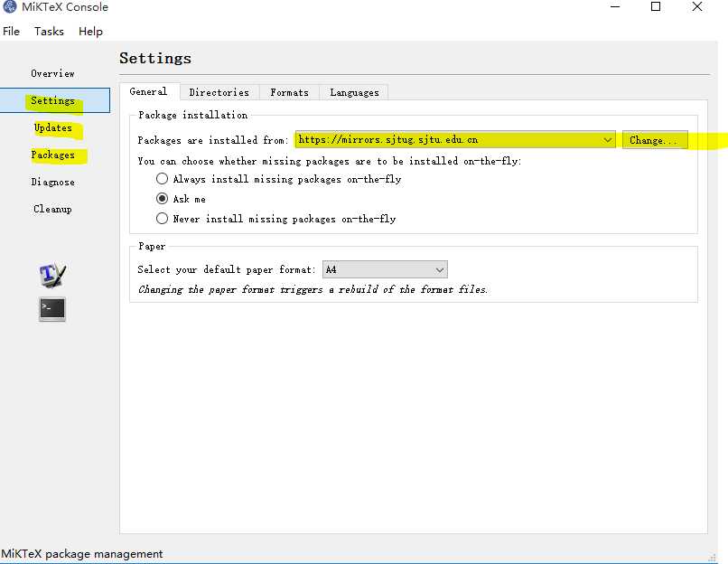This screenshot has height=564, width=728.
Task: Click the 'Packages are installed from:' label
Action: (x=213, y=140)
